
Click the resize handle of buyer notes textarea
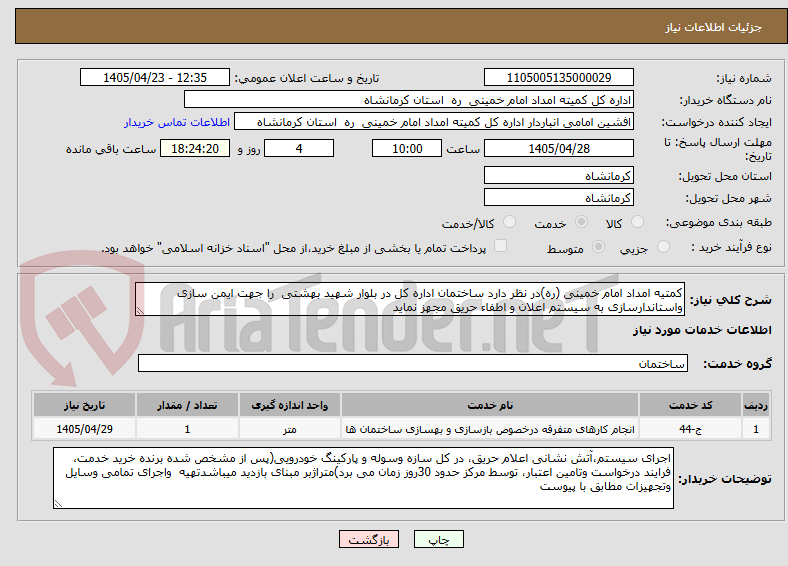tap(58, 504)
